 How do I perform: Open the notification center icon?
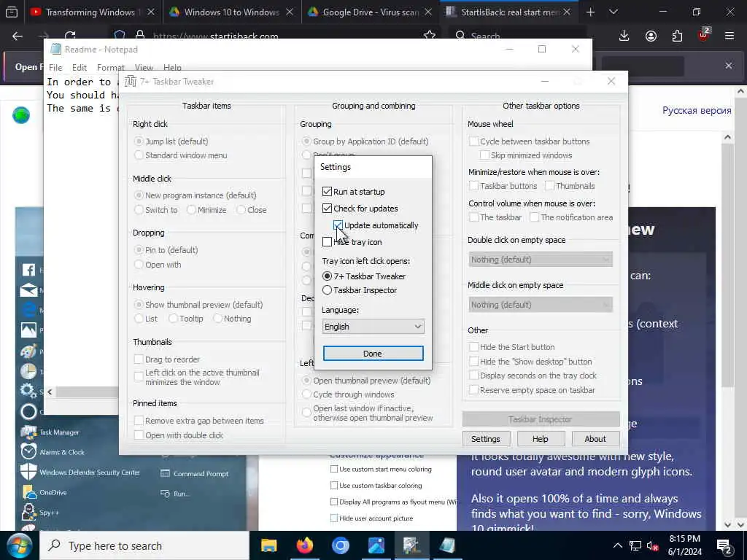coord(724,546)
